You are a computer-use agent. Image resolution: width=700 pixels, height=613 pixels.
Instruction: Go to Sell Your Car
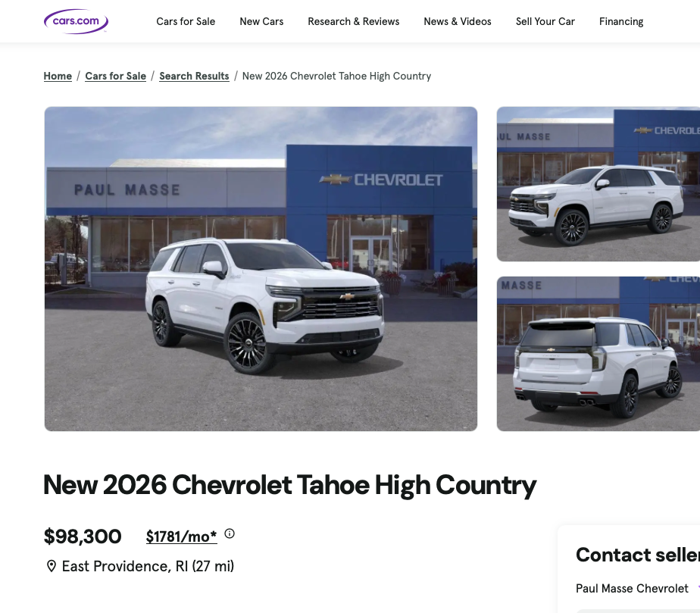(545, 21)
